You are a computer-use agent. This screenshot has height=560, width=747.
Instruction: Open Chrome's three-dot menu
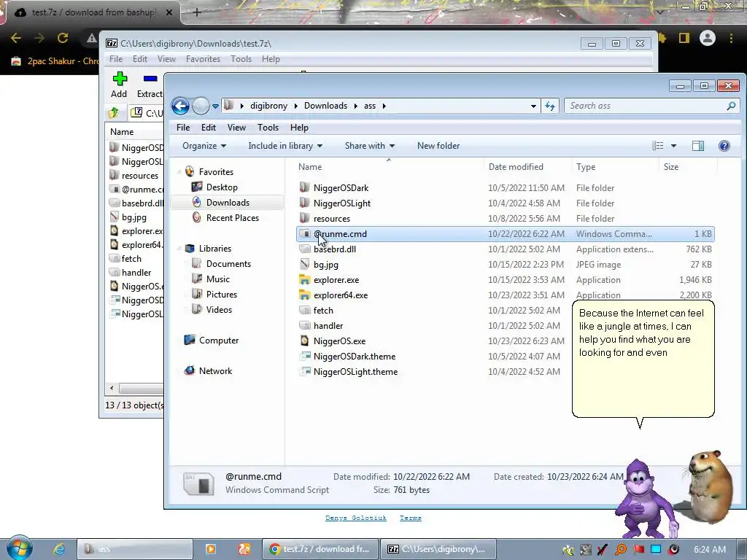(x=731, y=38)
